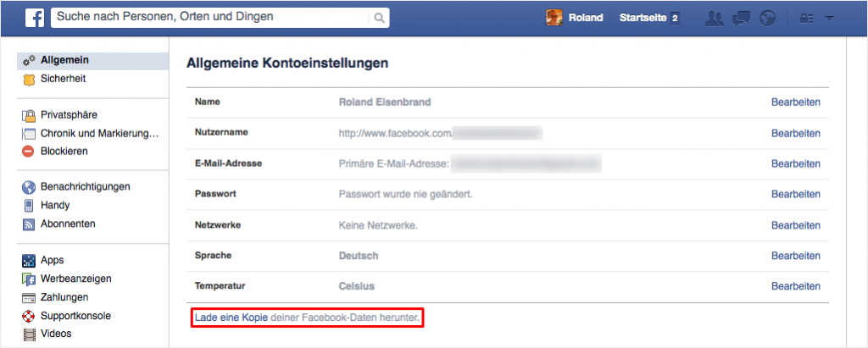The height and width of the screenshot is (348, 868).
Task: Expand the account dropdown arrow
Action: pyautogui.click(x=829, y=18)
